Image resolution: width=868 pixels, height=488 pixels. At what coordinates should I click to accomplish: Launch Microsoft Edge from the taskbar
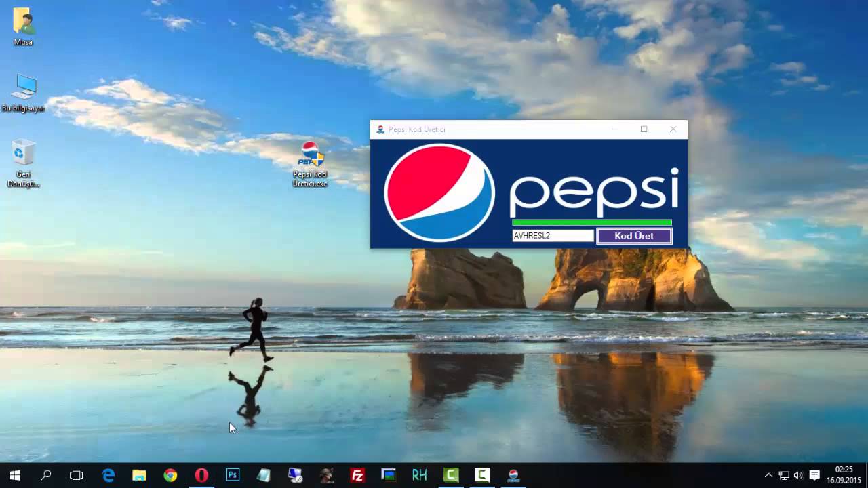pos(108,475)
